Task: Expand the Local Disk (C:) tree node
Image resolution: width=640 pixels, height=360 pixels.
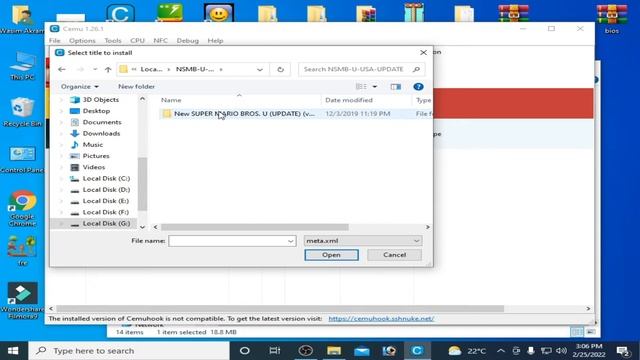Action: [x=62, y=178]
